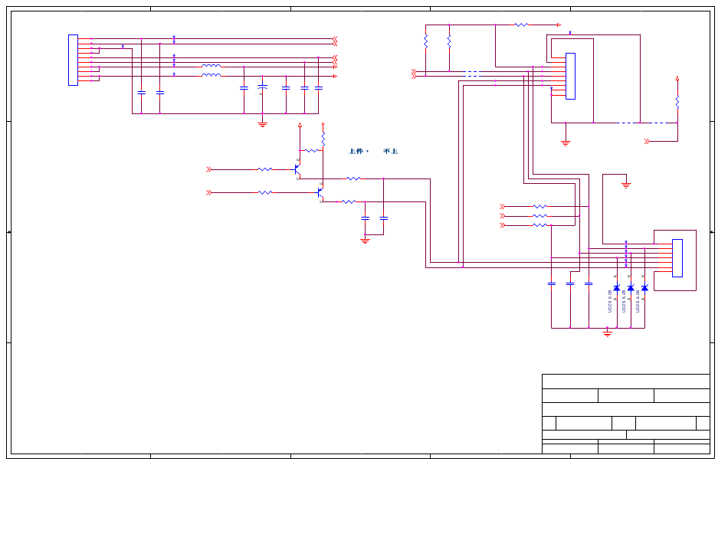Select the lower-right blue connector block

pyautogui.click(x=677, y=258)
